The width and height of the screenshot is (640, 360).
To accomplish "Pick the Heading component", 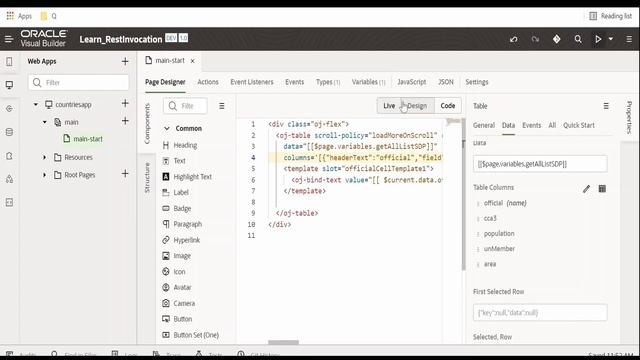I will coord(180,145).
